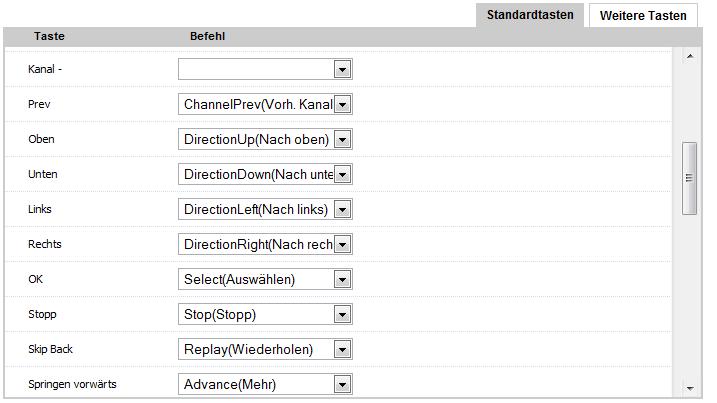Expand the Springen vorwärts Advance dropdown
Viewport: 717px width, 403px height.
[342, 384]
